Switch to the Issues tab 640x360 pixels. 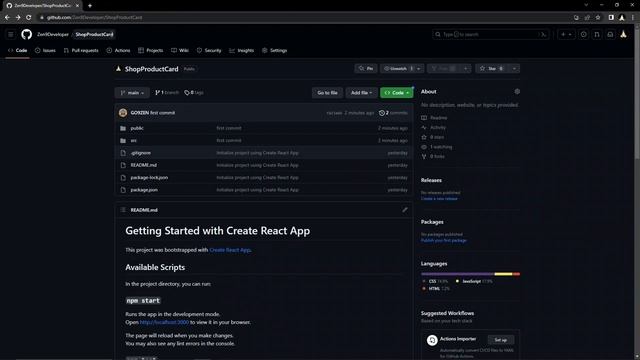(x=45, y=51)
